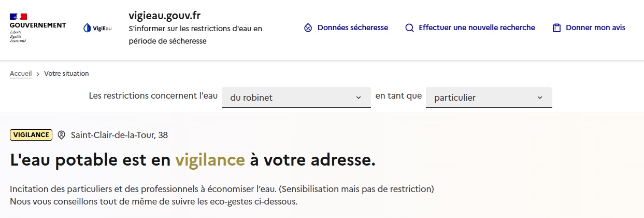Click the location pin icon near Saint-Clair-de-la-Tour
Screen dimensions: 644x218
pos(62,135)
